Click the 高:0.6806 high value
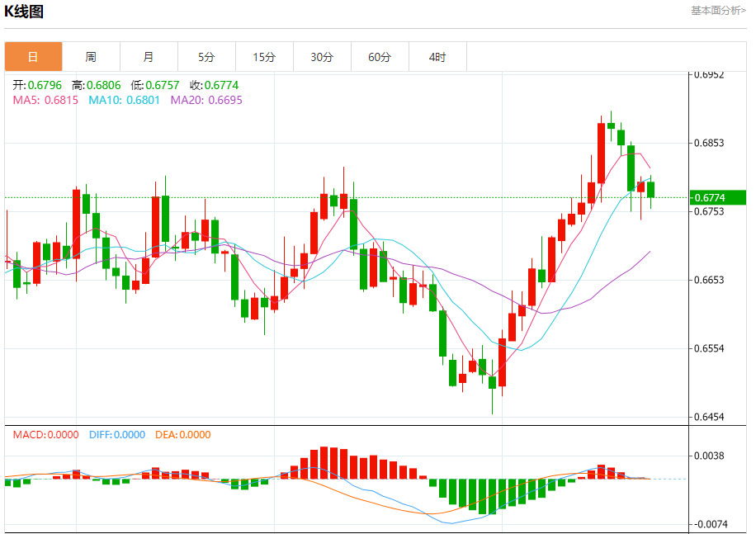 pyautogui.click(x=97, y=85)
